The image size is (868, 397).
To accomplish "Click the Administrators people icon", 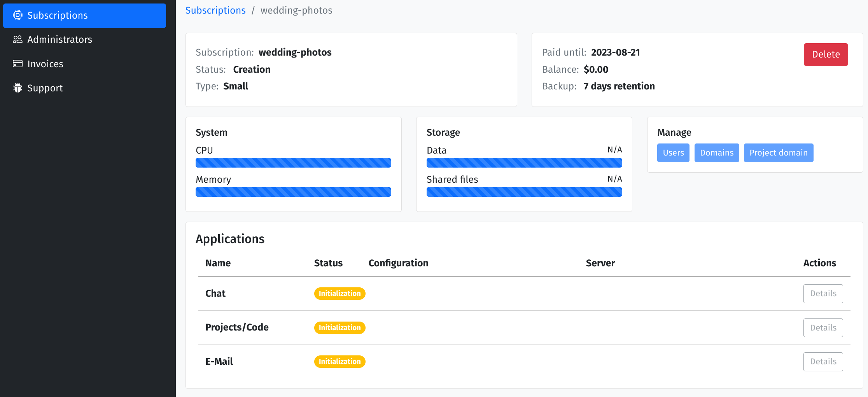I will coord(17,39).
